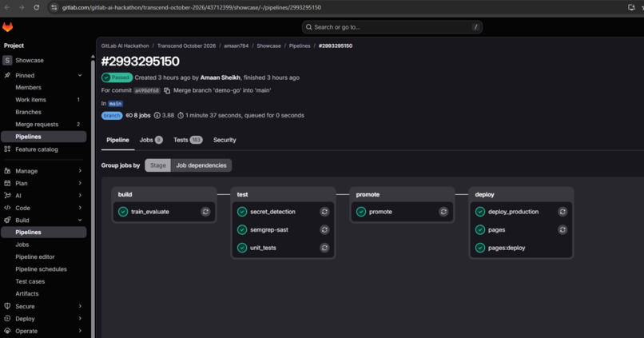Group jobs by Stage
Image resolution: width=644 pixels, height=338 pixels.
(157, 165)
